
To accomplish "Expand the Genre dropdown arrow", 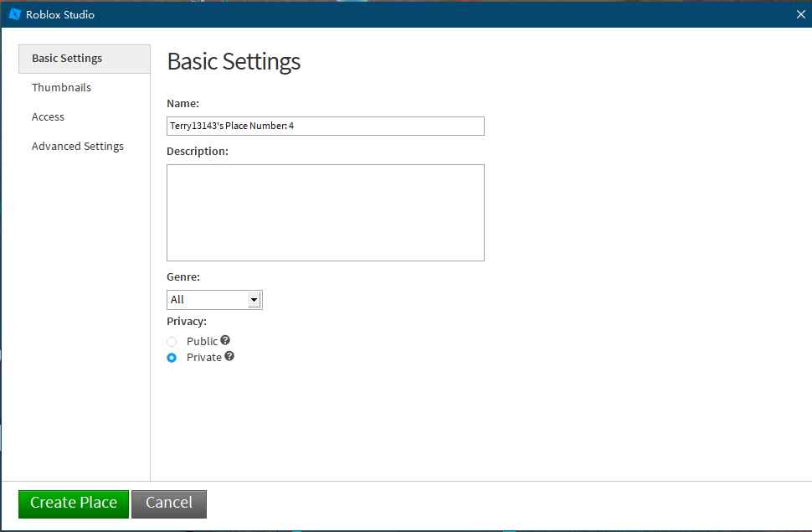I will coord(254,300).
